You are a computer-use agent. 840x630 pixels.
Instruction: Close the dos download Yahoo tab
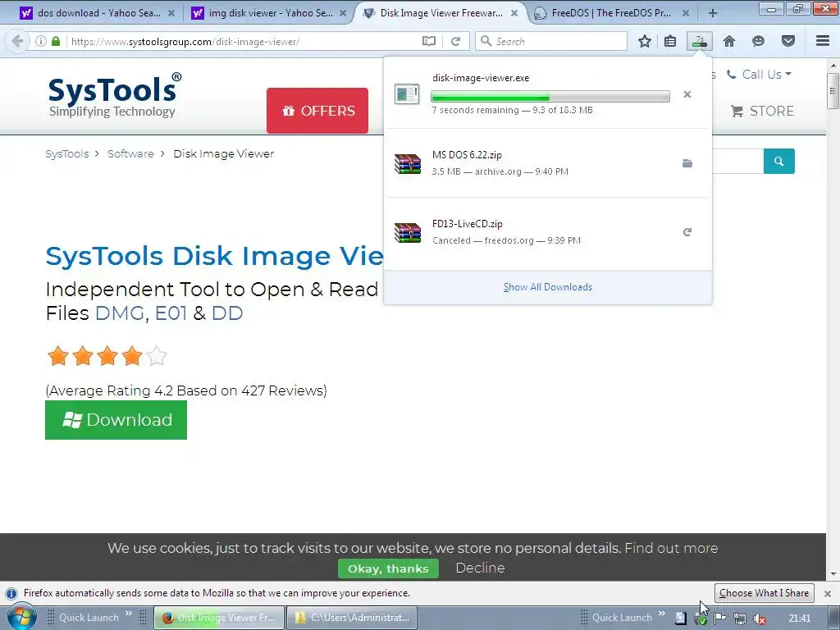coord(171,13)
